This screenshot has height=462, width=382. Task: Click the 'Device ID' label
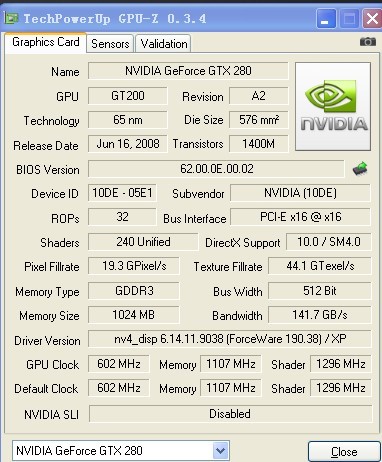click(55, 194)
